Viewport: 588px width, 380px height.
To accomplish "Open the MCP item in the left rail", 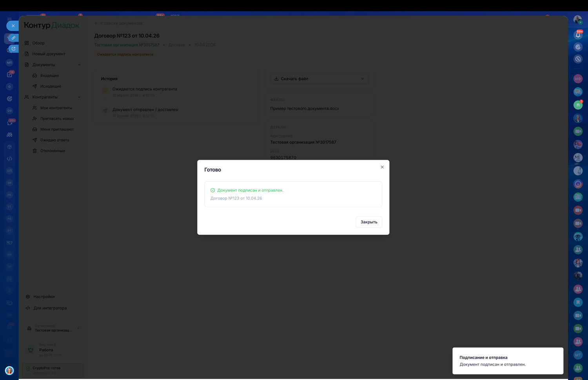I will click(x=9, y=243).
